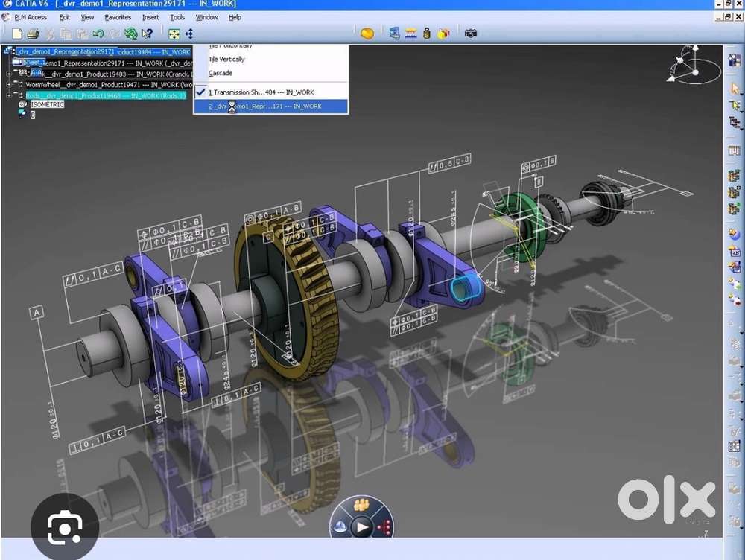Select the ISOMETRIC view in tree
Screen dimensions: 745x560
click(x=47, y=105)
